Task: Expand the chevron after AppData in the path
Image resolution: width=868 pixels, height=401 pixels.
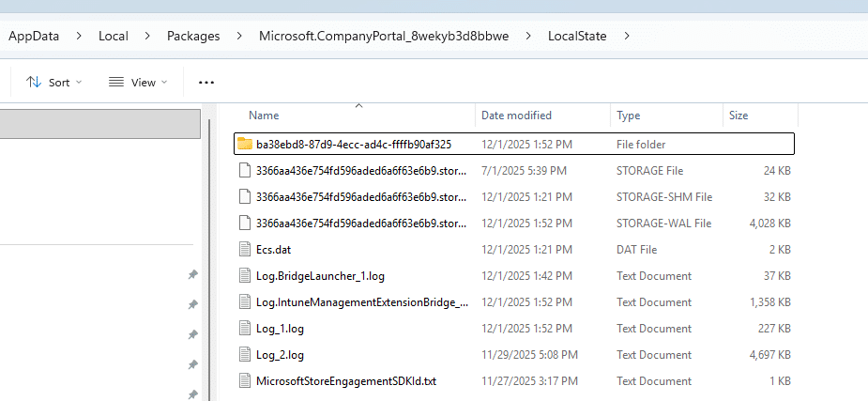Action: pyautogui.click(x=79, y=37)
